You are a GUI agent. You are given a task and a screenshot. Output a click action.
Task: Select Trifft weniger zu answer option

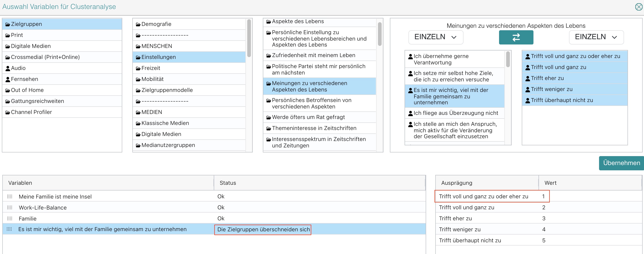(x=551, y=89)
